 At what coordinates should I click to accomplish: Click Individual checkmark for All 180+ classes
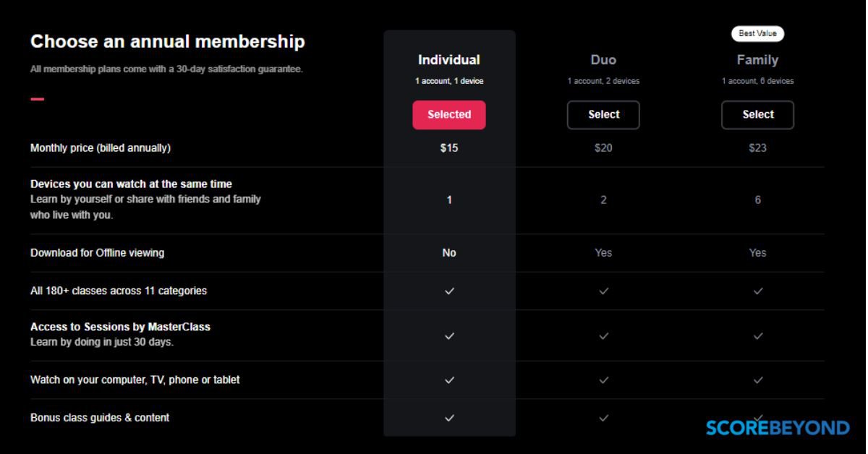click(449, 291)
